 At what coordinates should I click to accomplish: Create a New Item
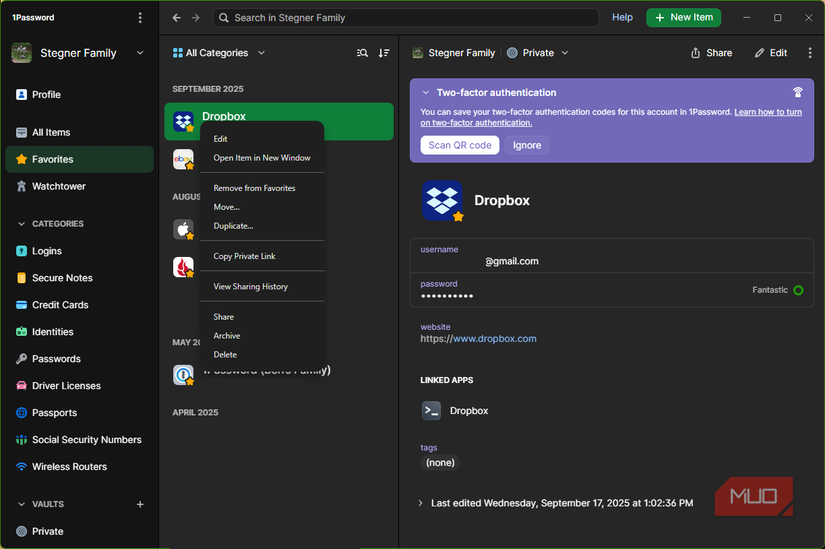(x=683, y=17)
